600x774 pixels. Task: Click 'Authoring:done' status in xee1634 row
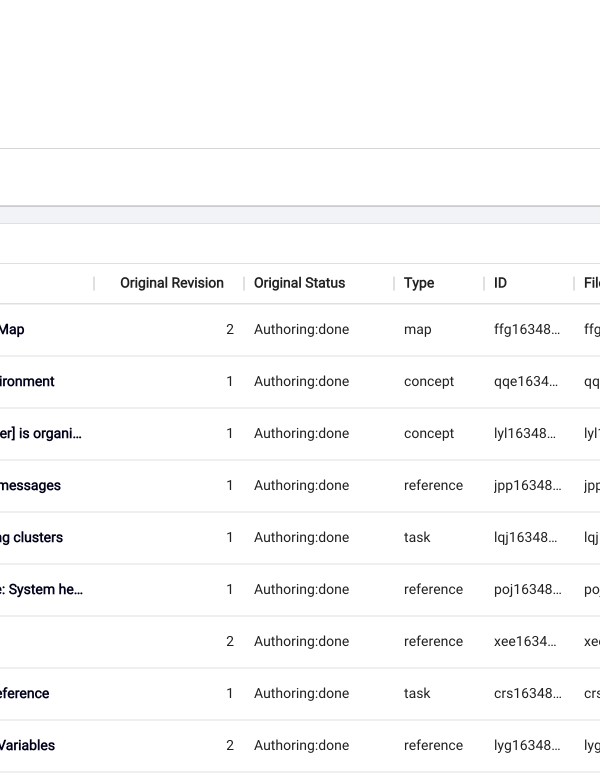[301, 642]
